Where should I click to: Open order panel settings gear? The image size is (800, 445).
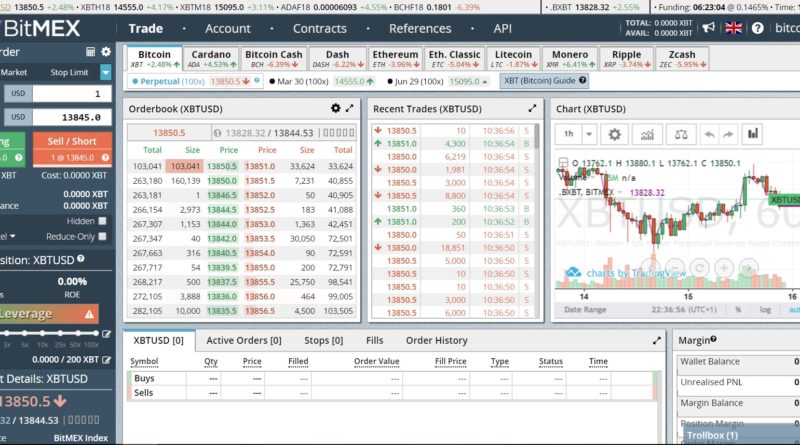click(x=106, y=52)
